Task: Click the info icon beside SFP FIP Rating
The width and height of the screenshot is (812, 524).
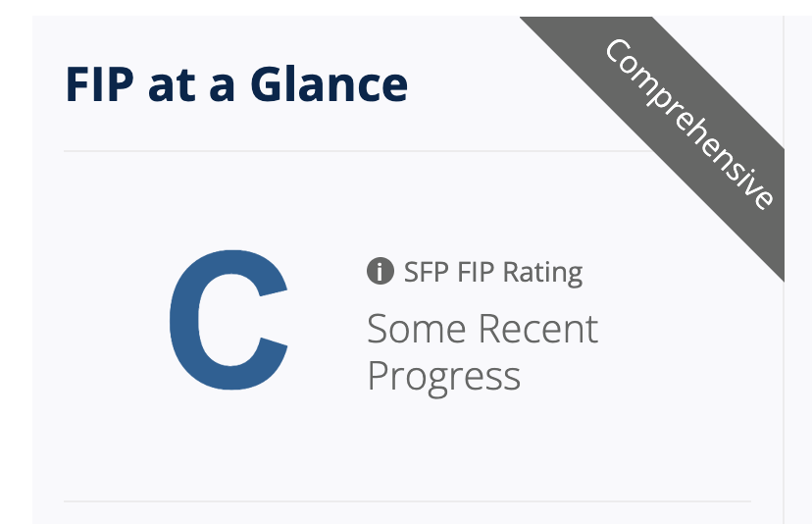Action: (x=380, y=271)
